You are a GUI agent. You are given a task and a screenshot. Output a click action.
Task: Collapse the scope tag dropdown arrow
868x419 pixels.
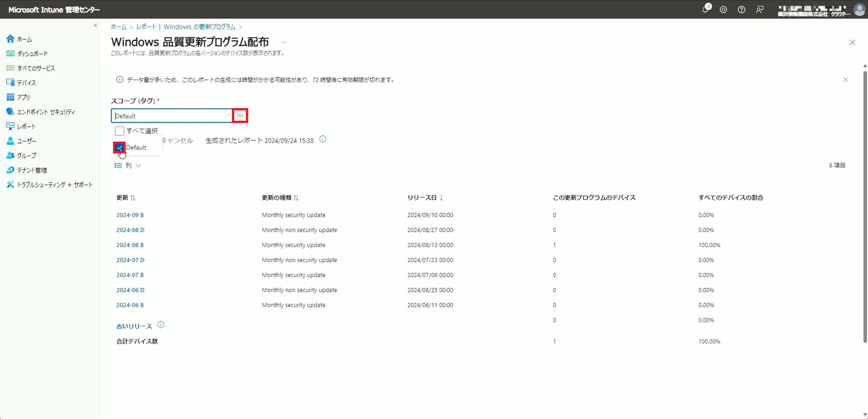(x=240, y=116)
